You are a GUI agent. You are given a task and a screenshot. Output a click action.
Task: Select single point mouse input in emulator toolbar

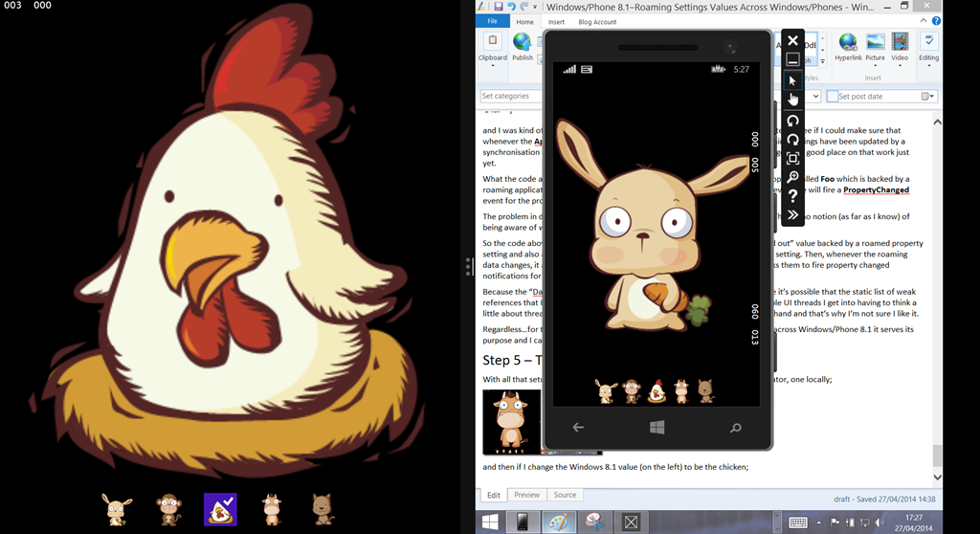click(x=792, y=80)
